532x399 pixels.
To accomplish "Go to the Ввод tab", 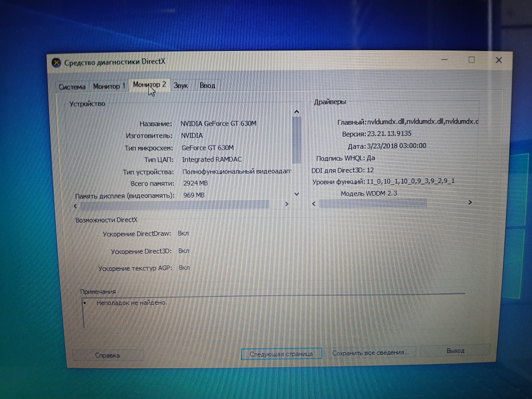I will [x=207, y=86].
